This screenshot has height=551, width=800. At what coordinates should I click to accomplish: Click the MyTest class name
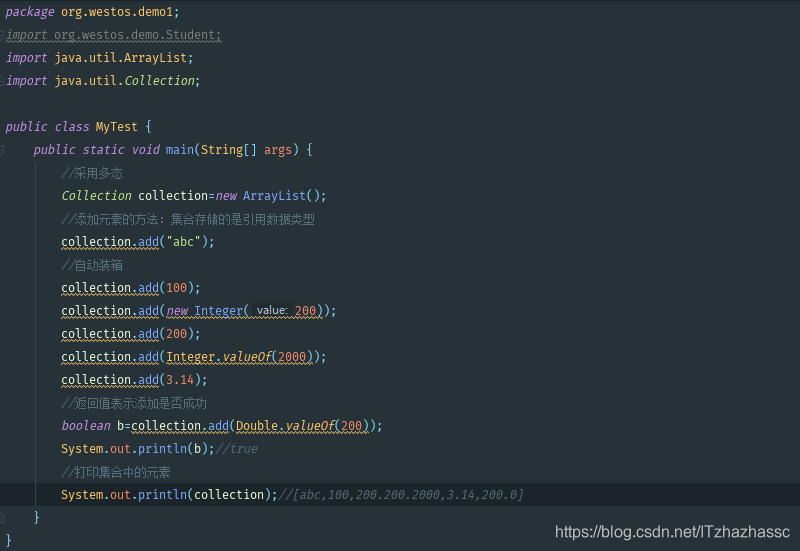tap(116, 127)
